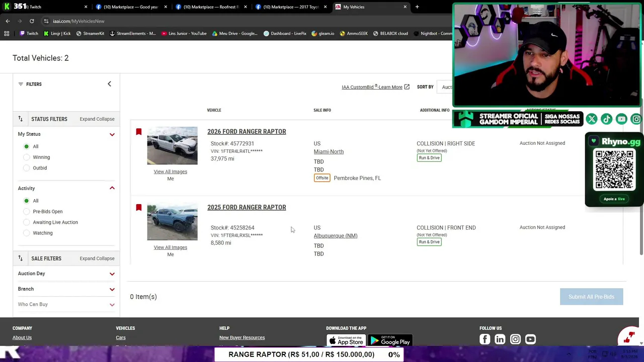The image size is (644, 362).
Task: Expand the Branch filter section
Action: click(112, 289)
